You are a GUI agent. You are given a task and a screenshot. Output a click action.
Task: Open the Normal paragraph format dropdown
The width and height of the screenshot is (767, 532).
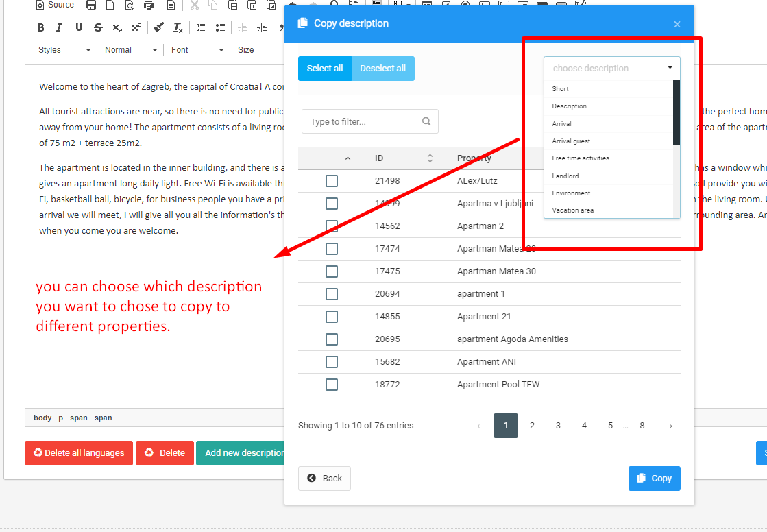pyautogui.click(x=131, y=50)
